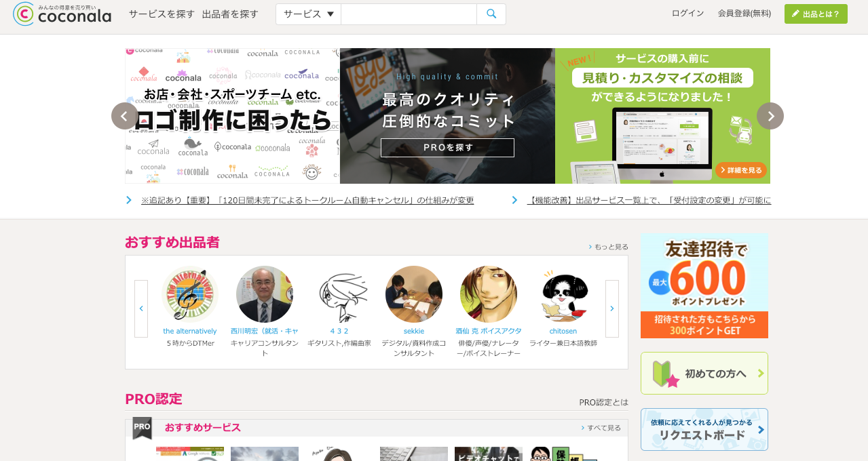Open the 会員登録(無料) signup link

coord(744,14)
